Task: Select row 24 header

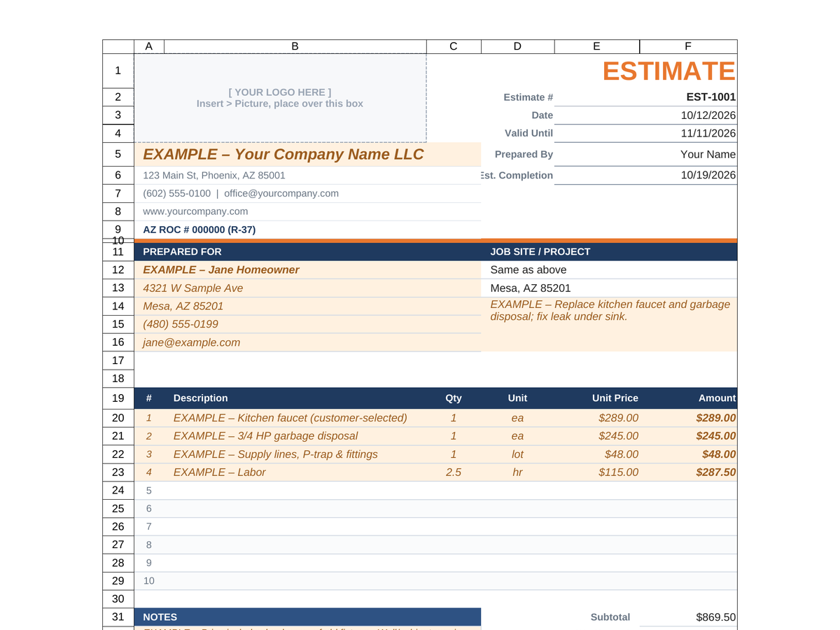Action: (x=118, y=491)
